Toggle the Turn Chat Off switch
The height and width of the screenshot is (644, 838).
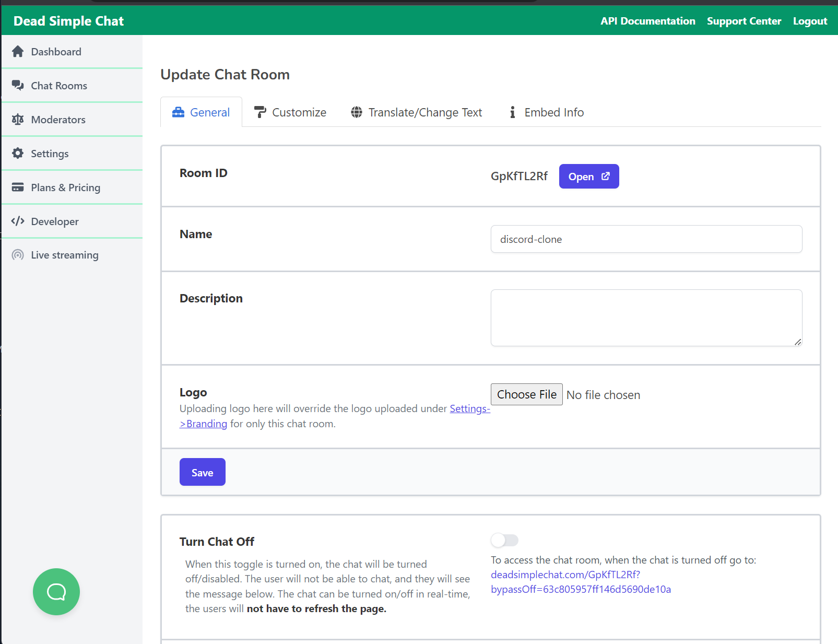click(504, 540)
